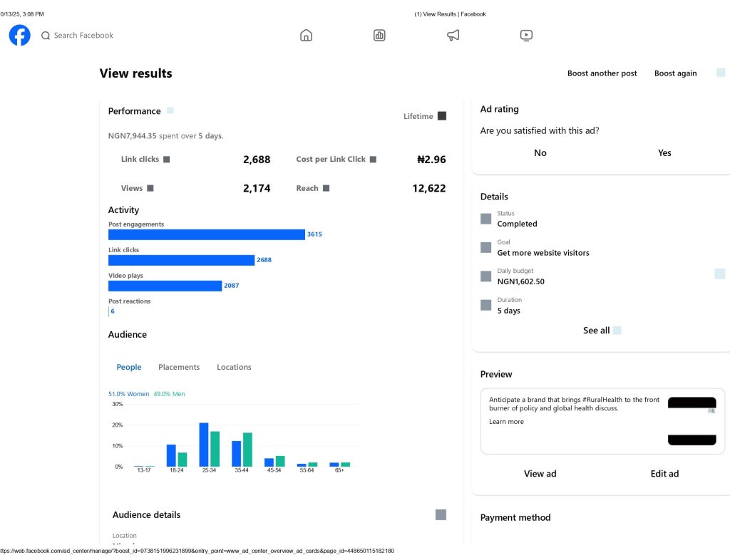Open the Ads megaphone icon in navigation

point(453,35)
